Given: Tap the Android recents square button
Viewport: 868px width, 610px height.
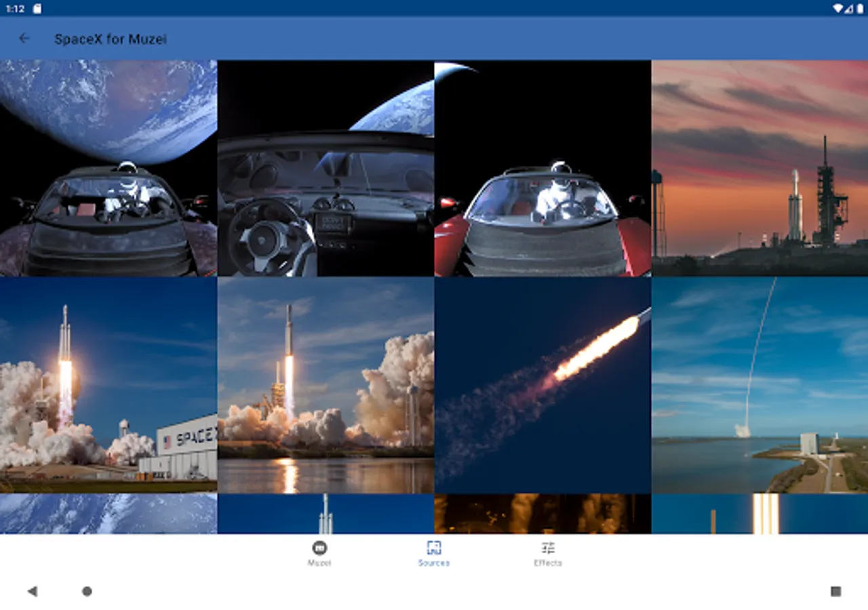Looking at the screenshot, I should coord(835,591).
